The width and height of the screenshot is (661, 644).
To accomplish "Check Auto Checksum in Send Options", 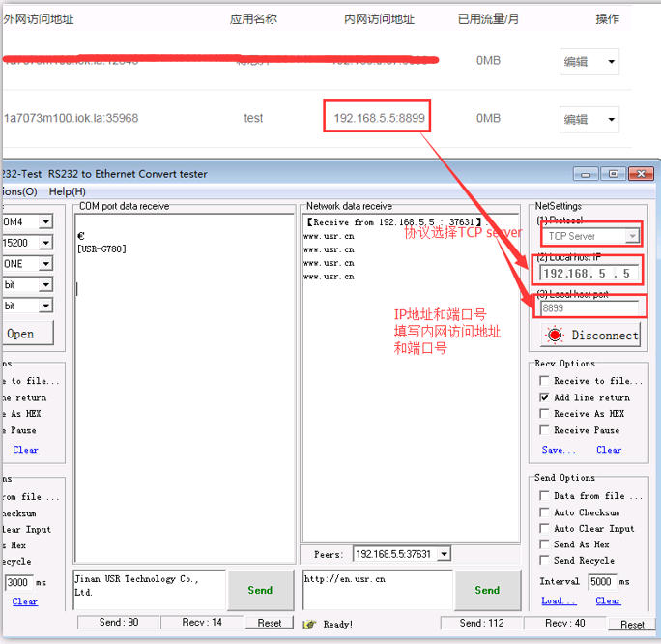I will [545, 512].
